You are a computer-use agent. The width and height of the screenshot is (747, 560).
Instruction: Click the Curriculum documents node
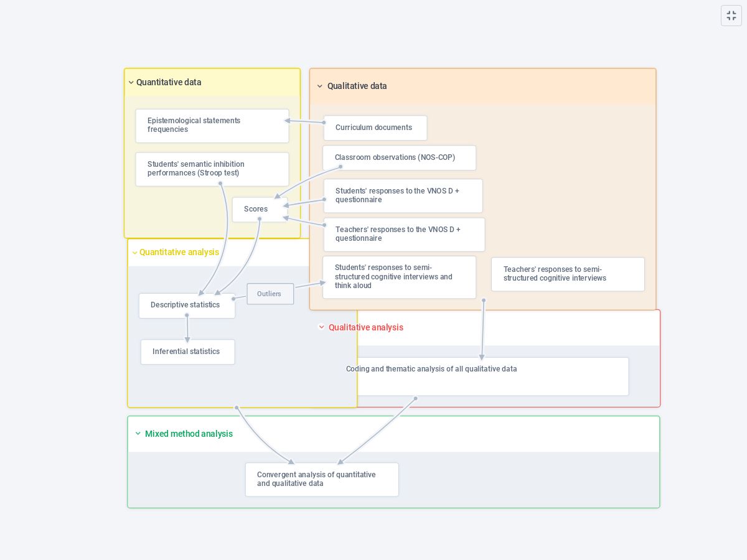pos(374,128)
